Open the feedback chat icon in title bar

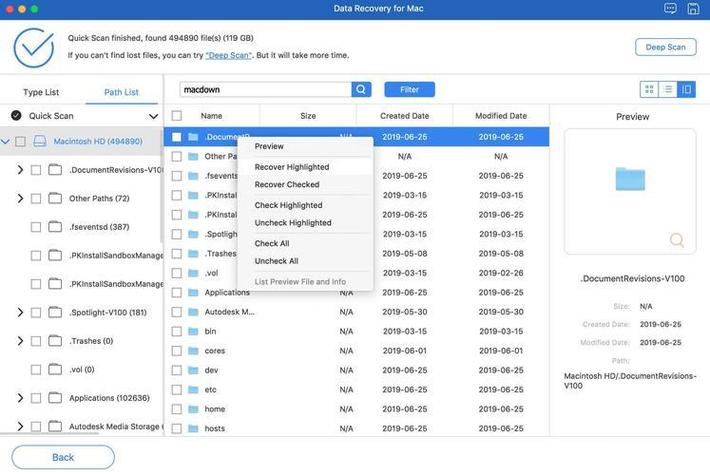(x=670, y=8)
